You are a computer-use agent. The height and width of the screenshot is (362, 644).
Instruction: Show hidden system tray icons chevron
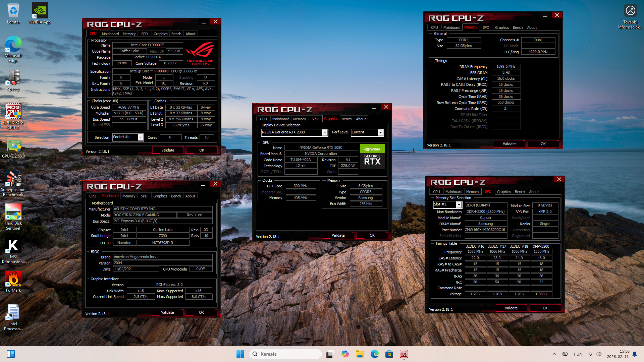[554, 354]
